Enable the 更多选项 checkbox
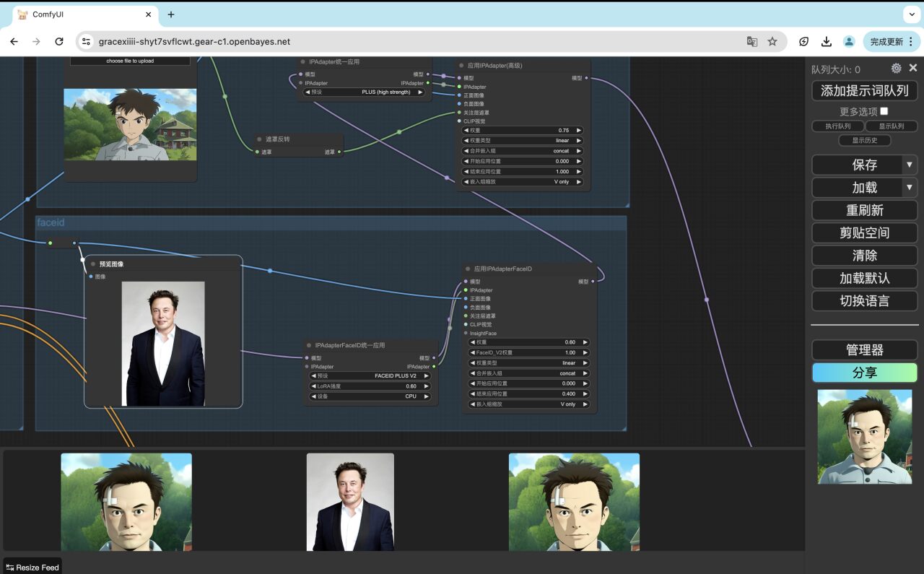 pos(884,111)
